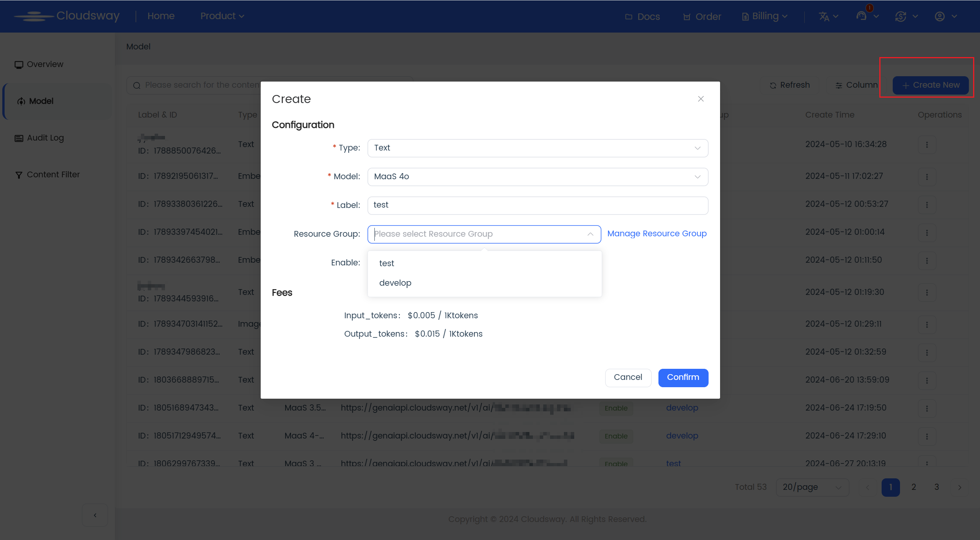Open the user account profile icon

pos(939,16)
